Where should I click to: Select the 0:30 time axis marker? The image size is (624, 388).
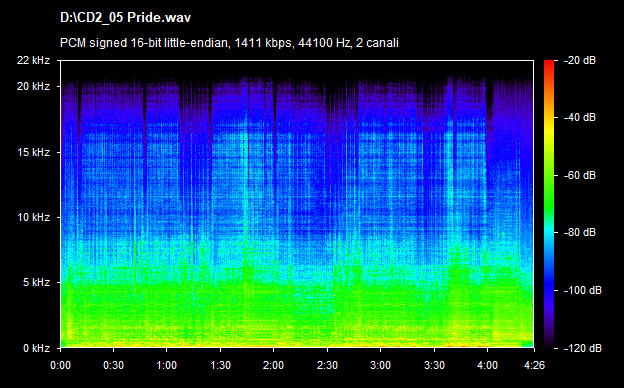(113, 365)
